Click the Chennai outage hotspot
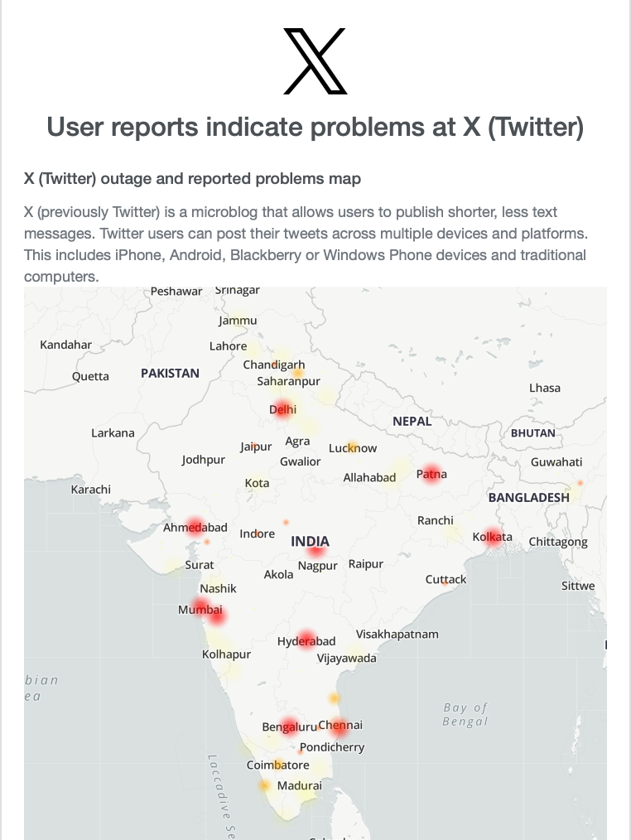 pos(339,727)
